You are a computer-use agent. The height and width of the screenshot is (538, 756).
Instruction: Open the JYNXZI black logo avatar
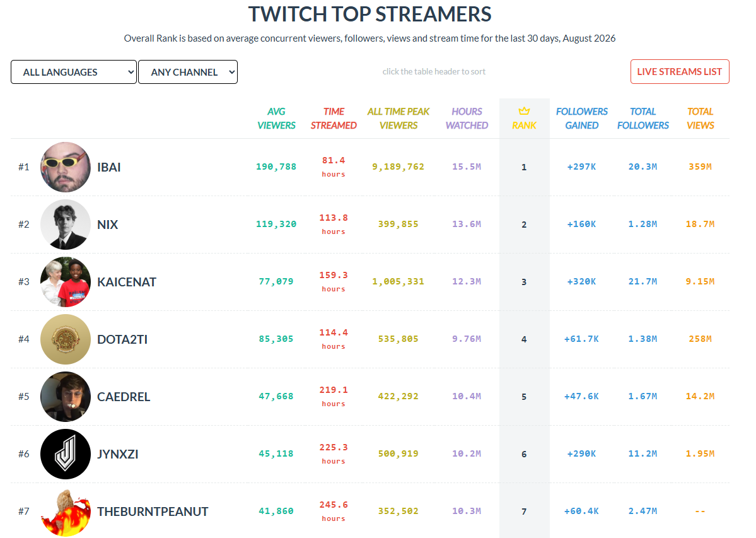(66, 453)
